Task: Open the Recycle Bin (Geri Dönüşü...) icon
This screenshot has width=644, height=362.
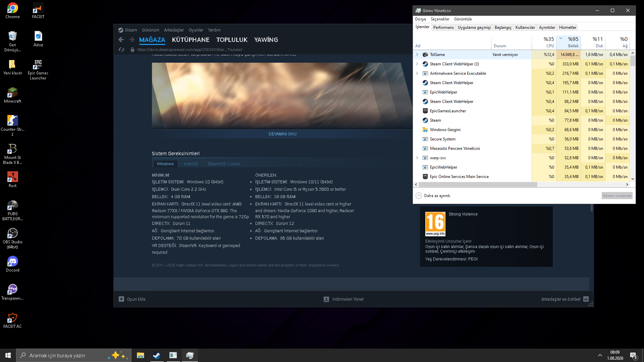Action: tap(12, 41)
